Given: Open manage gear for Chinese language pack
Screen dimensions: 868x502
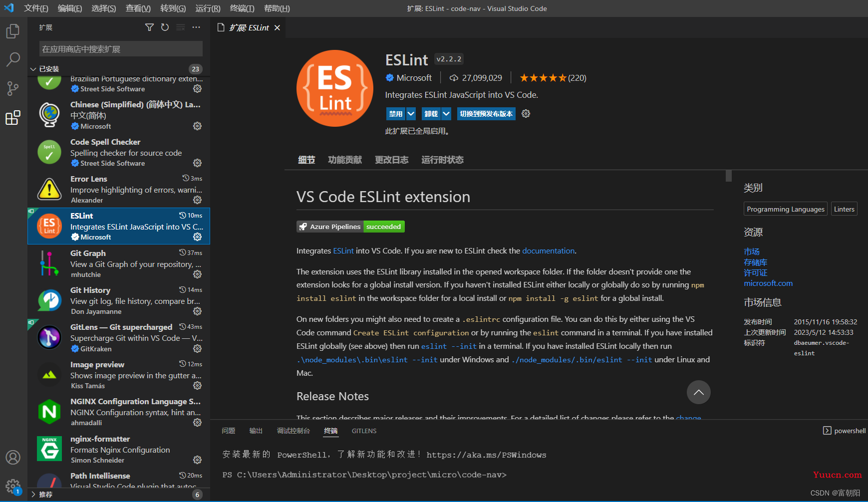Looking at the screenshot, I should click(x=198, y=126).
